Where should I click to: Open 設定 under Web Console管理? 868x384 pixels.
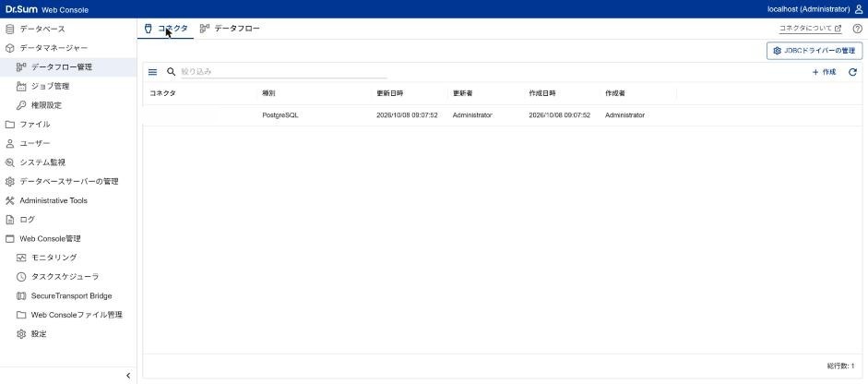[68, 334]
